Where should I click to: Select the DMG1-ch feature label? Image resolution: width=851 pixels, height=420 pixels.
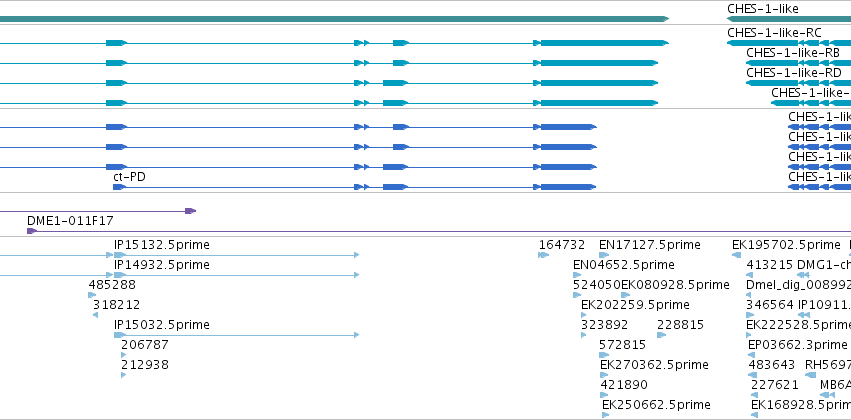[824, 265]
